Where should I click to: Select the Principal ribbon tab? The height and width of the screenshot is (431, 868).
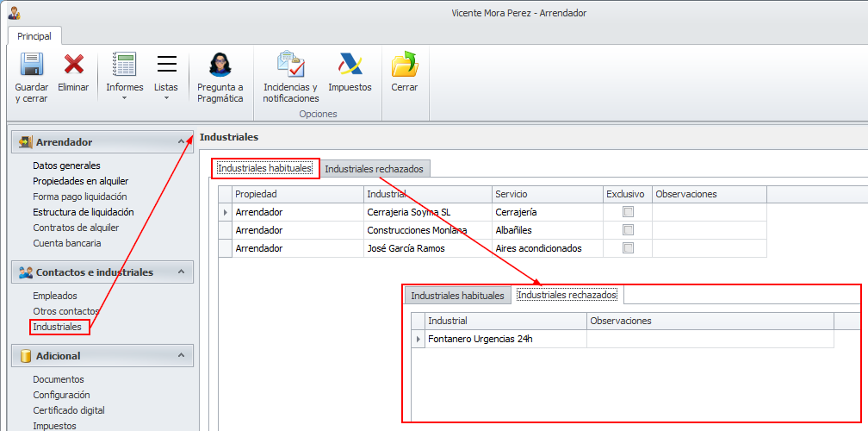coord(34,36)
